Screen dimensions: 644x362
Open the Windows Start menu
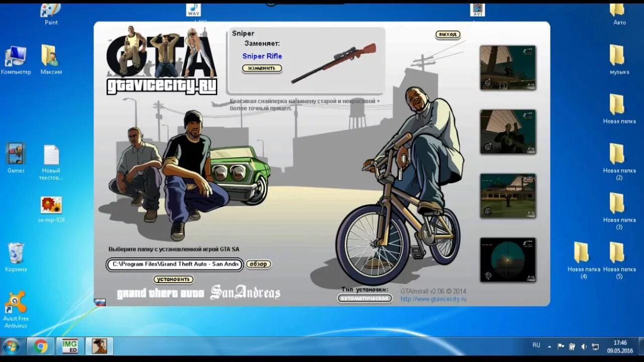pos(11,346)
